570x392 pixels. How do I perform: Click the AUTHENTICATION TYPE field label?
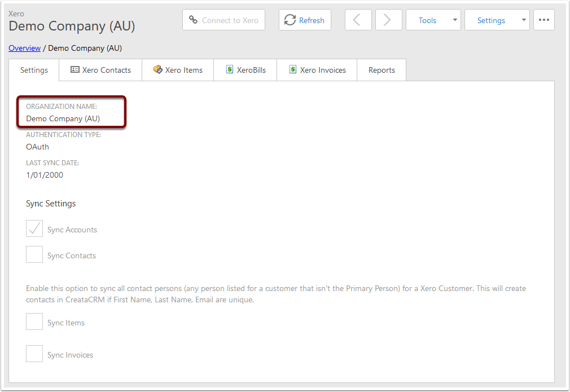tap(63, 134)
